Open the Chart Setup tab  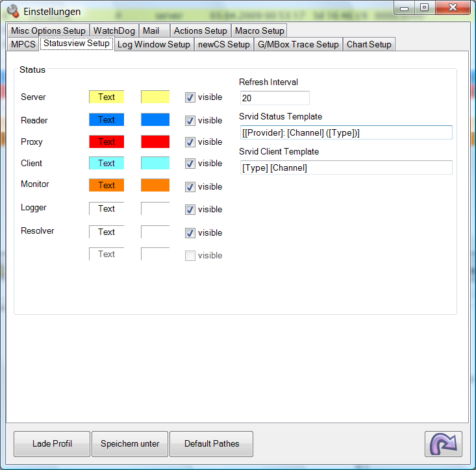pyautogui.click(x=369, y=44)
